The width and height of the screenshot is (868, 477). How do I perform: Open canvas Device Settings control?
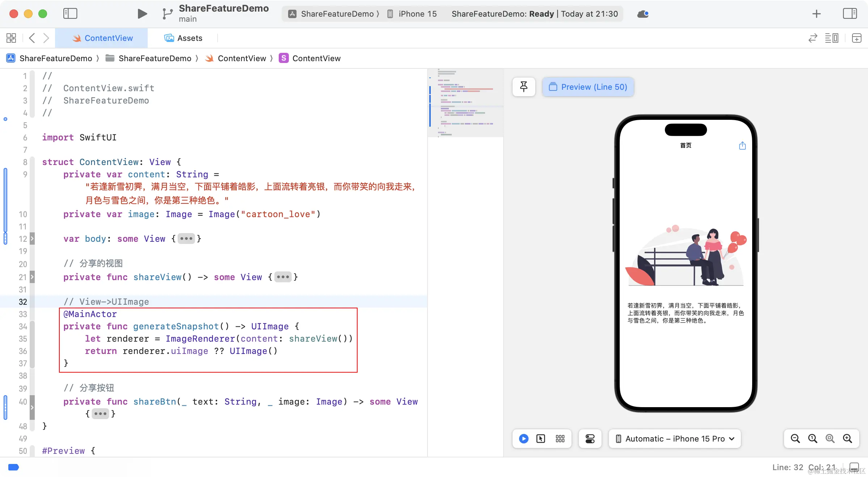pyautogui.click(x=590, y=439)
